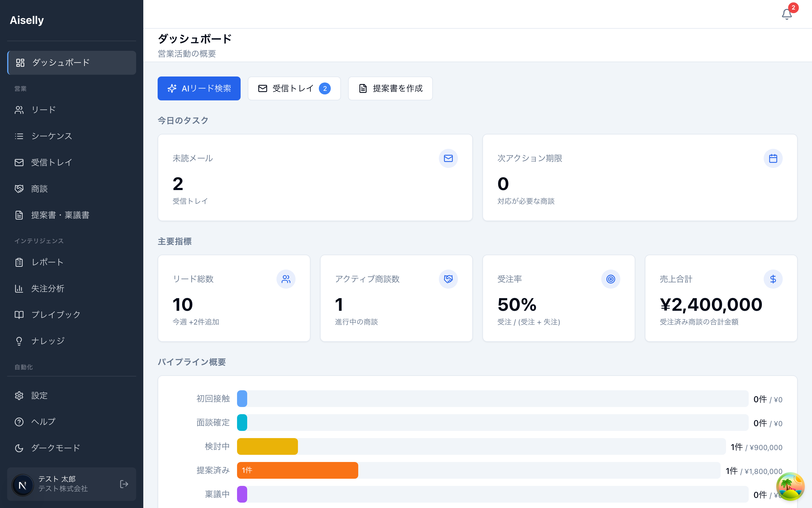Open シーケンス from the sidebar
The image size is (812, 508).
(71, 136)
